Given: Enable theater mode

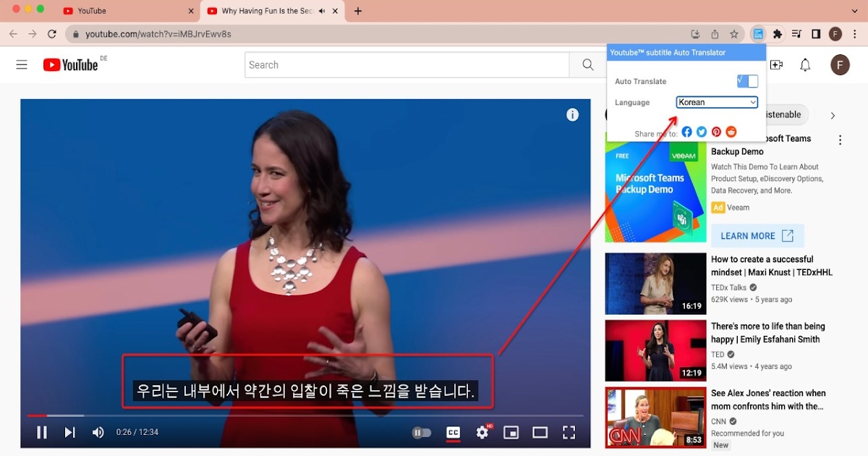Looking at the screenshot, I should pos(540,432).
